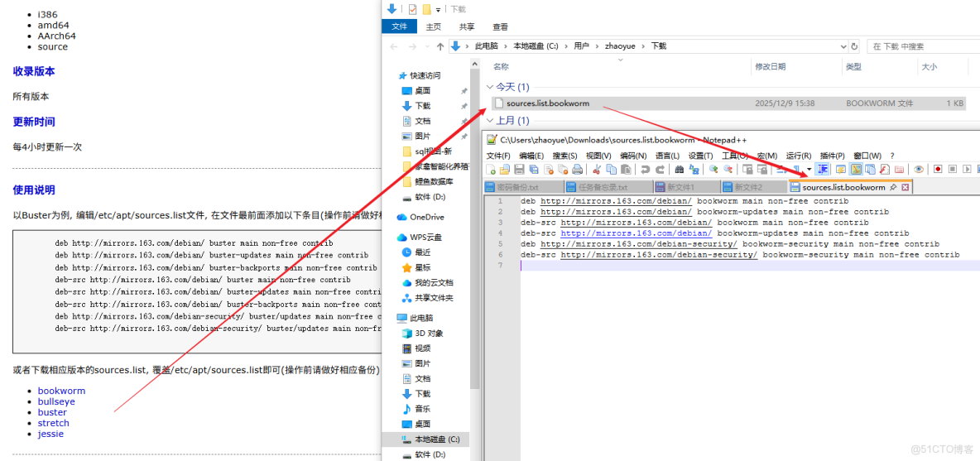This screenshot has height=461, width=980.
Task: Click the Folder as Workspace toolbar icon
Action: (x=900, y=170)
